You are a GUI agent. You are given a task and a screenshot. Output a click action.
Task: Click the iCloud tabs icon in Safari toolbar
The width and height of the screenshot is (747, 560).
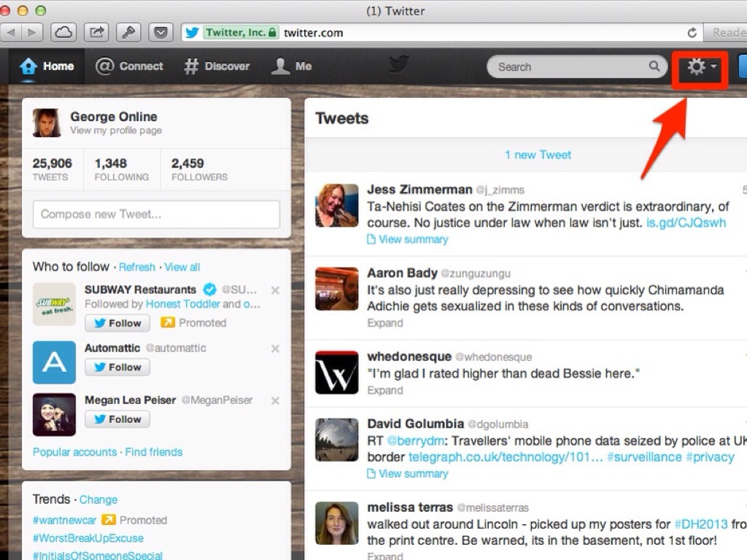pos(63,32)
